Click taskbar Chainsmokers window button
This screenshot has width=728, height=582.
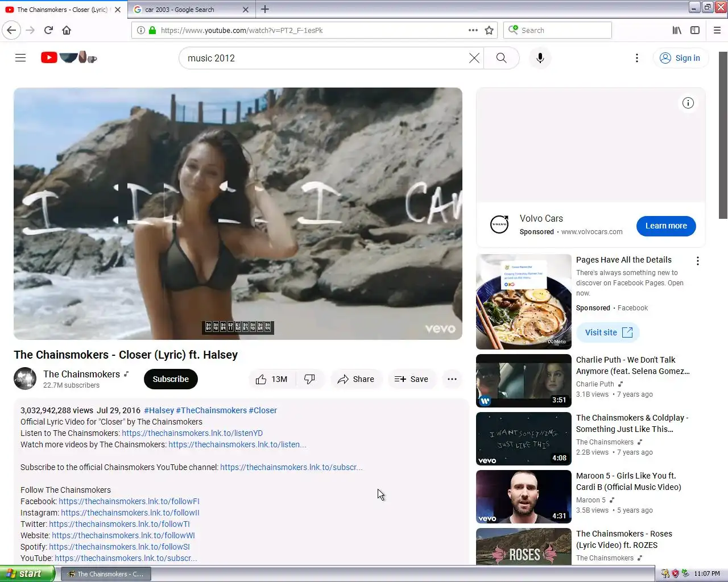106,574
